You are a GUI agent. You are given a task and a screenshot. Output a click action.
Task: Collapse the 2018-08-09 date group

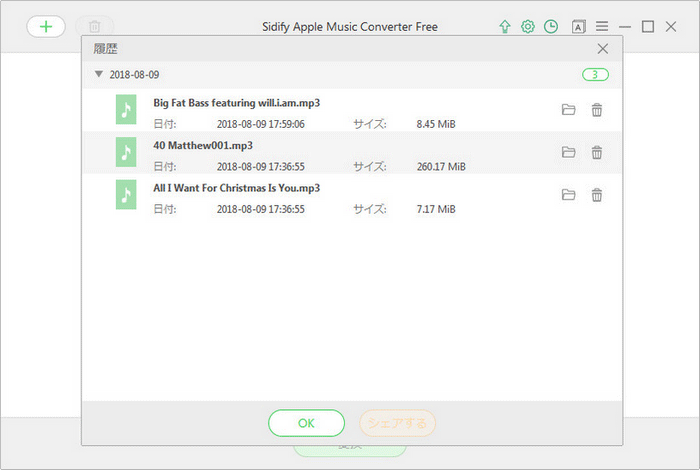[x=99, y=74]
